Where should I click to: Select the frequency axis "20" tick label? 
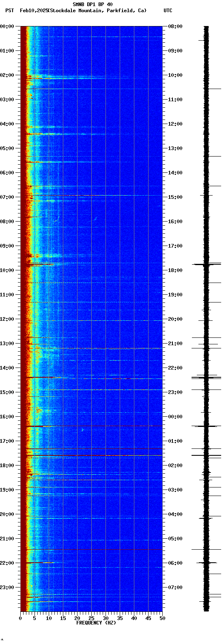point(77,618)
